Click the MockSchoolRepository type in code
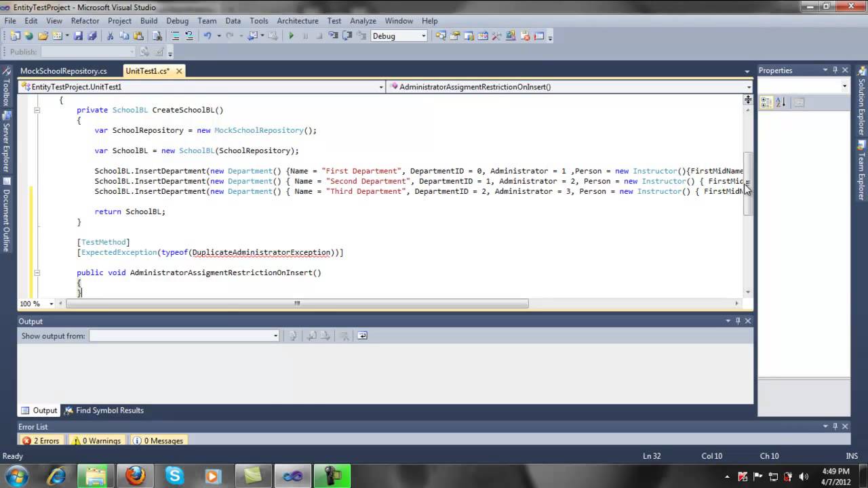This screenshot has width=868, height=488. (x=259, y=130)
